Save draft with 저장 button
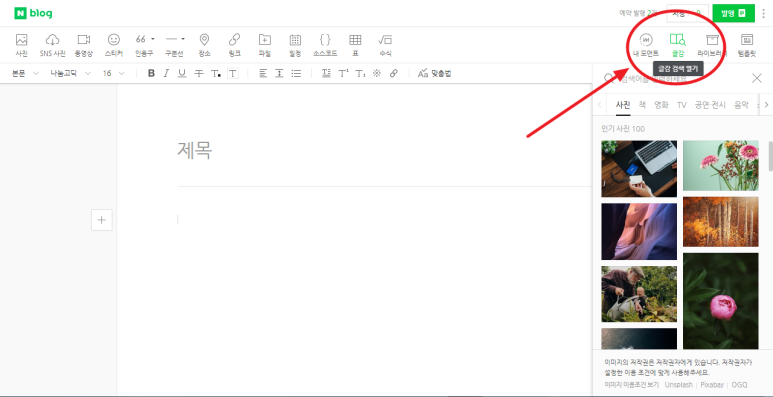773x397 pixels. pos(687,13)
